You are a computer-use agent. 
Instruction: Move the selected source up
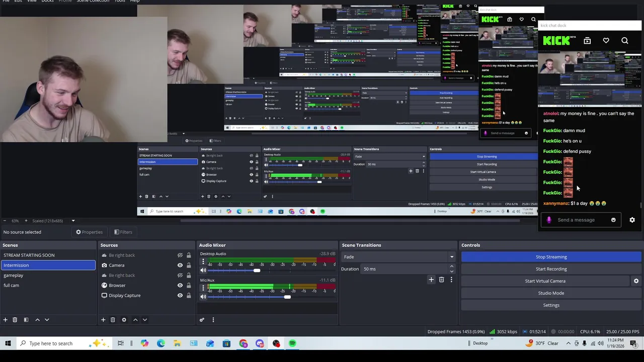(135, 320)
